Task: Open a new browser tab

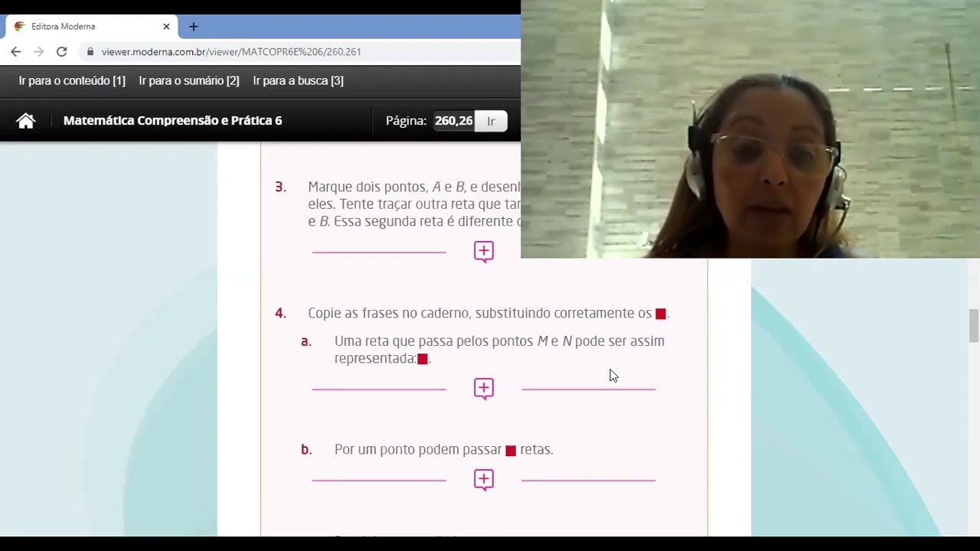Action: [193, 27]
